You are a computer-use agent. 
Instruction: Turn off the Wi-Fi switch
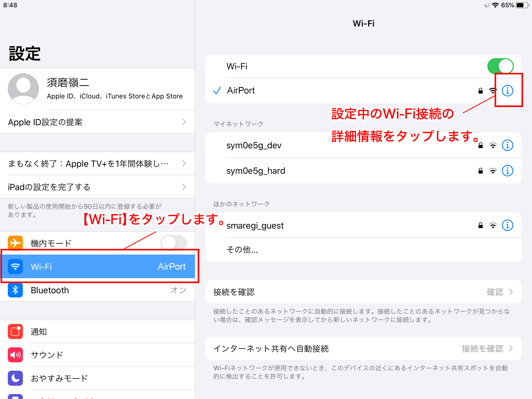coord(500,66)
